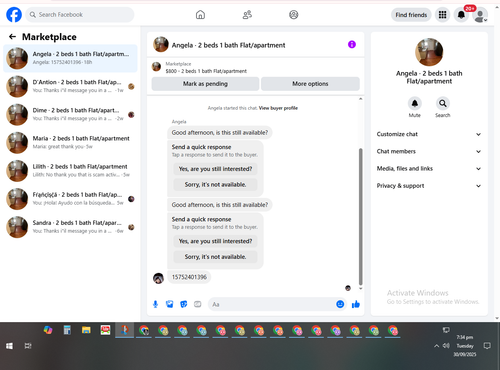This screenshot has height=370, width=500.
Task: Show hidden system tray icons
Action: click(x=436, y=346)
